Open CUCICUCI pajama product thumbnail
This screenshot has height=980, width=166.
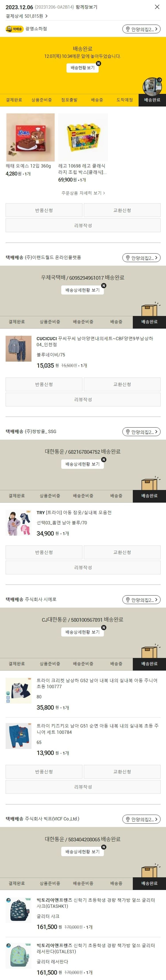point(19,349)
